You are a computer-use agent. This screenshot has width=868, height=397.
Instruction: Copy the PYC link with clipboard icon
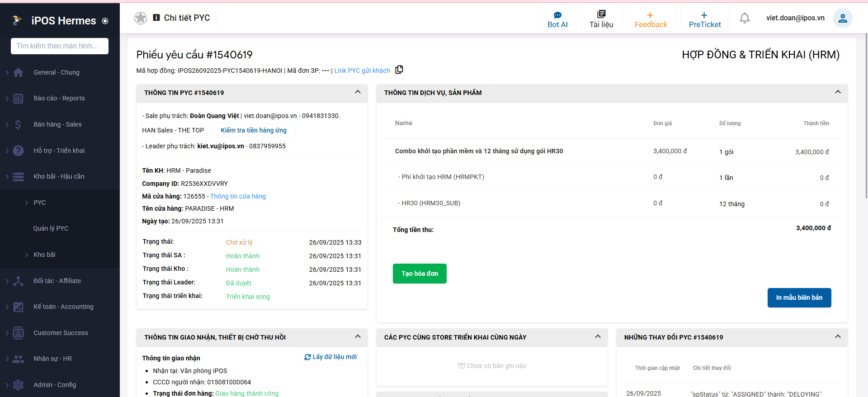pos(399,70)
